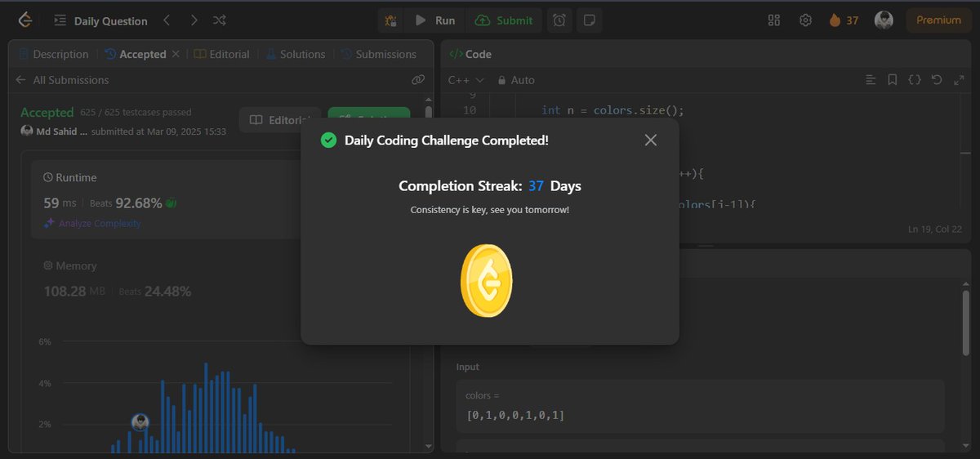Go to the previous question arrow

pyautogui.click(x=167, y=20)
